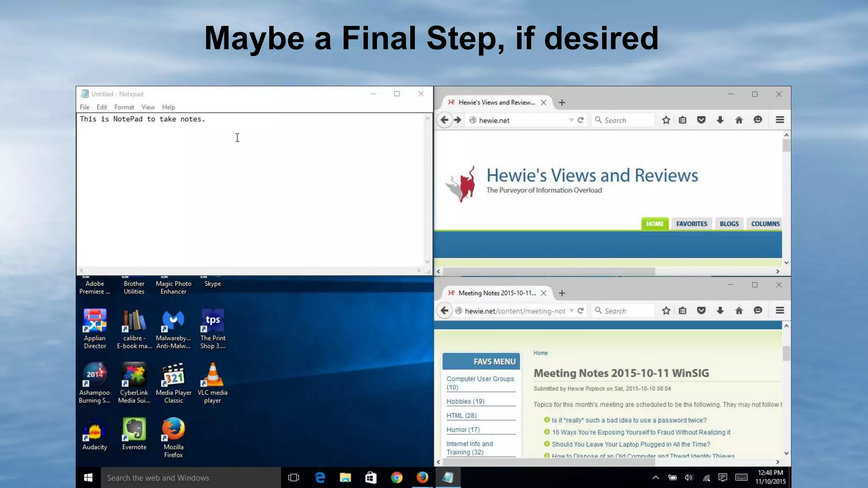
Task: Open the Audacity desktop shortcut
Action: pos(95,434)
